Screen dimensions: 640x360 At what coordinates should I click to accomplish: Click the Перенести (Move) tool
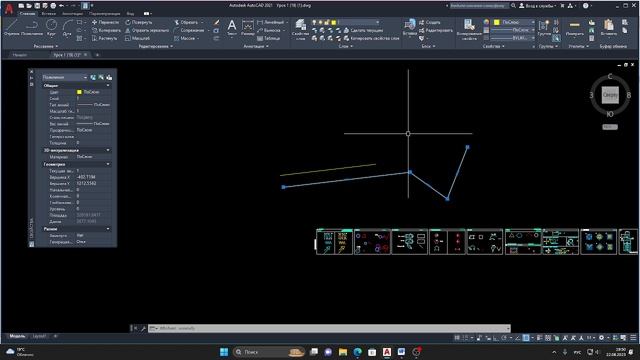pos(105,22)
